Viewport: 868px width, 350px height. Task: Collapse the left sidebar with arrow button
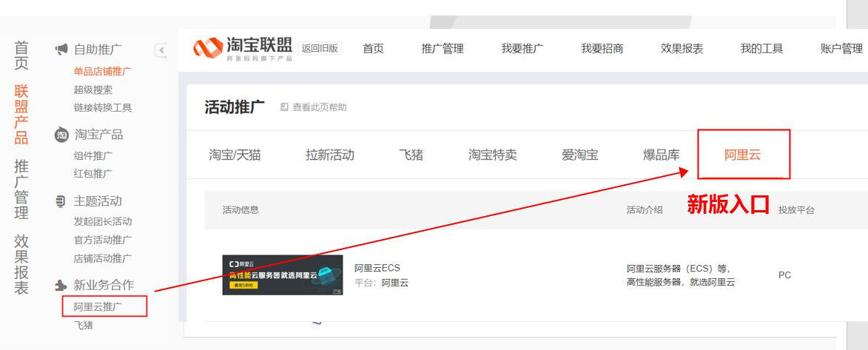pyautogui.click(x=161, y=50)
